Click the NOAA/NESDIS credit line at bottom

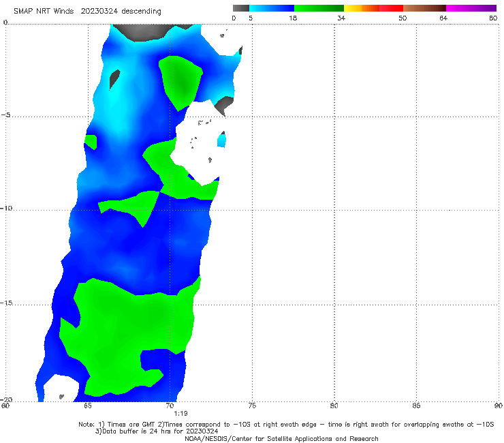tap(281, 439)
